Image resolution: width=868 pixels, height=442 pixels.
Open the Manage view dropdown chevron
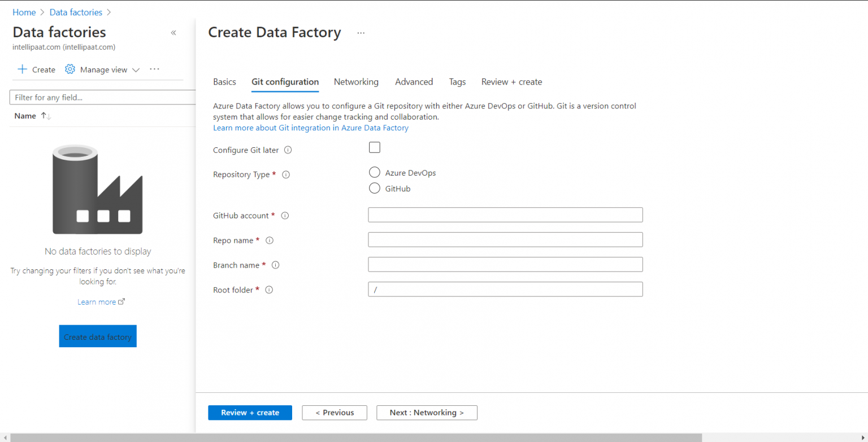[136, 69]
